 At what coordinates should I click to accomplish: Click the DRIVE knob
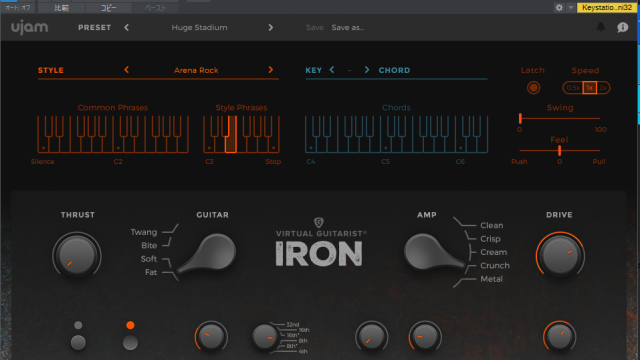click(x=560, y=256)
